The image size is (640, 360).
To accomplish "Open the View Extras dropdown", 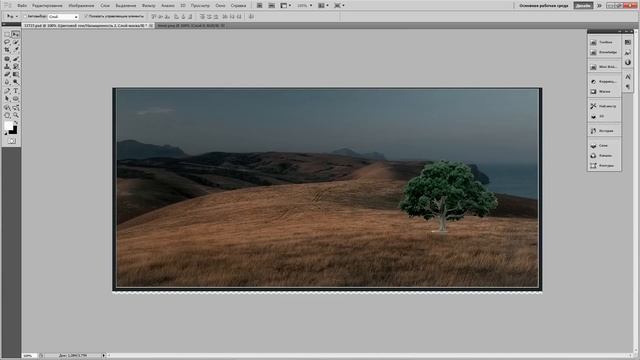I will point(285,6).
